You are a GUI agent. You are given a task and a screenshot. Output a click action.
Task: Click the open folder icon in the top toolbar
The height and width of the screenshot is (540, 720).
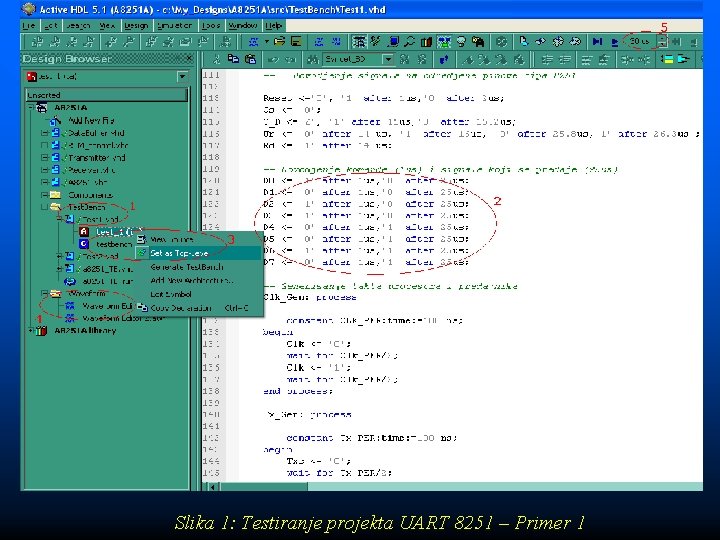click(280, 42)
